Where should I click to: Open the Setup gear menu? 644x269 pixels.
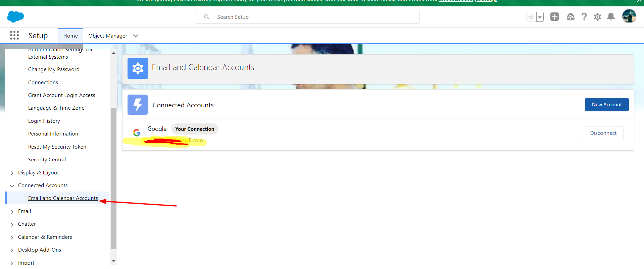click(597, 17)
